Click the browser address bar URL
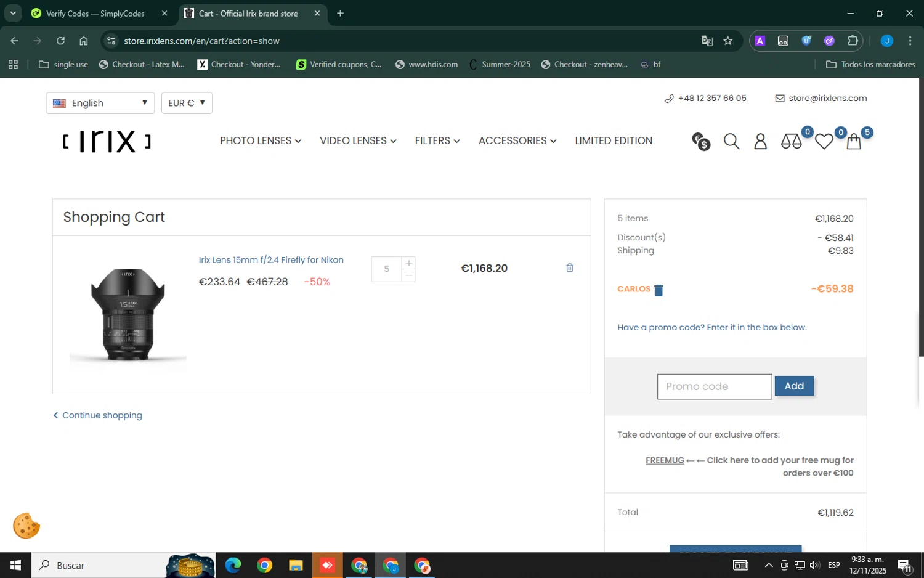The image size is (924, 578). pyautogui.click(x=201, y=41)
